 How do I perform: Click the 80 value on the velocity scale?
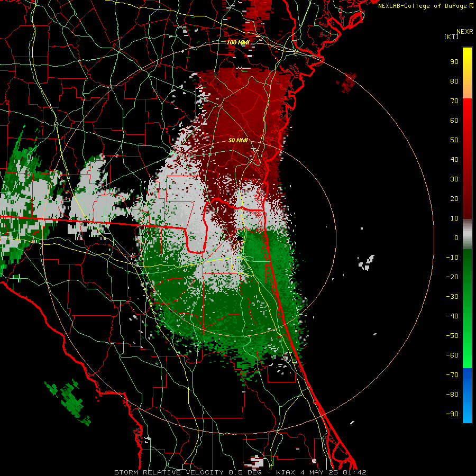[x=454, y=81]
